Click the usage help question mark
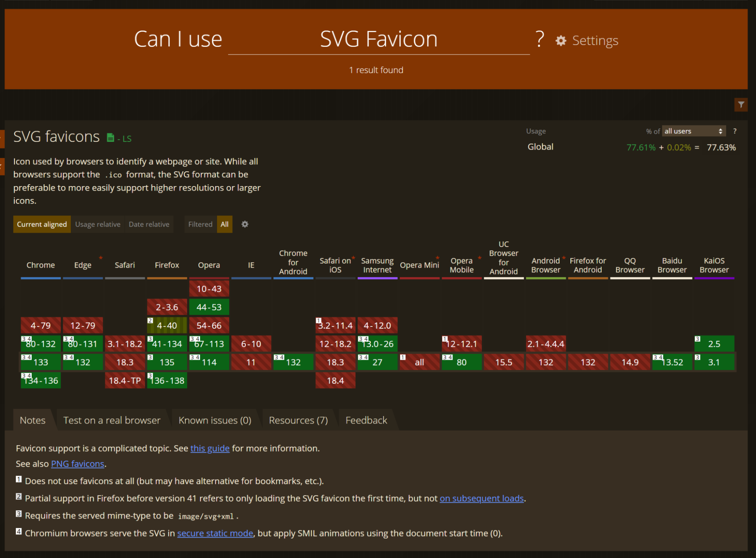Image resolution: width=756 pixels, height=558 pixels. pyautogui.click(x=734, y=131)
